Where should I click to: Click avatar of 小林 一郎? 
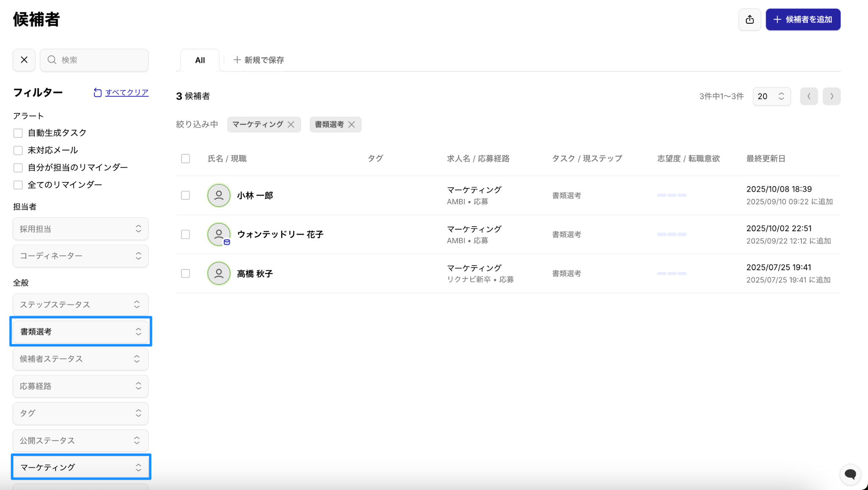(x=219, y=195)
